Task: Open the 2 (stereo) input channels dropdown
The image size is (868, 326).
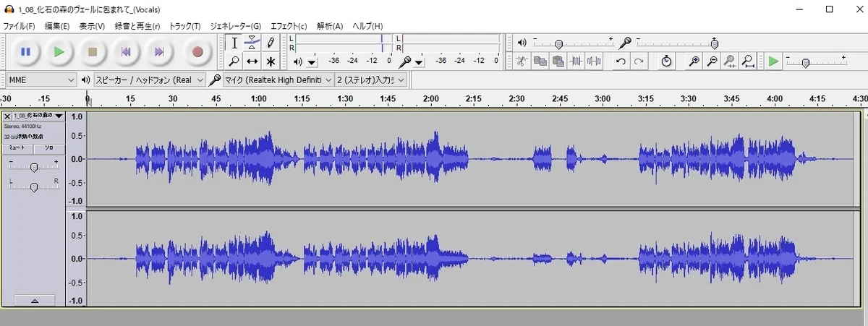Action: [x=371, y=80]
